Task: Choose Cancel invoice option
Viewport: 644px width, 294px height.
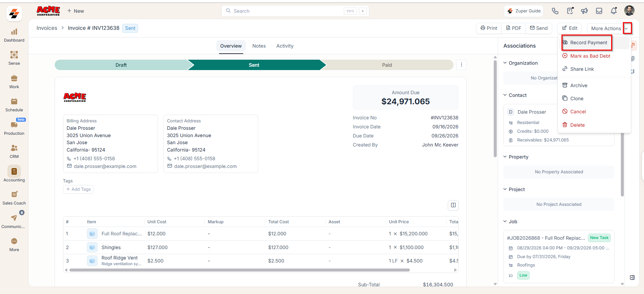Action: (578, 112)
